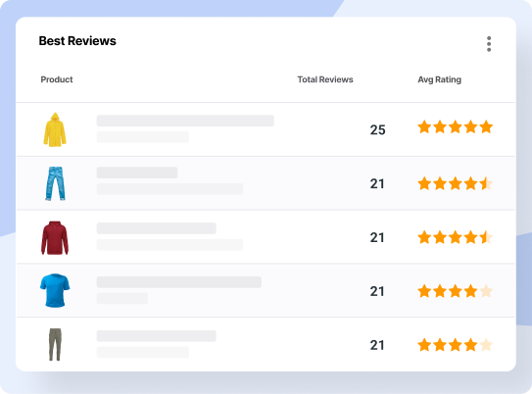Viewport: 532px width, 394px height.
Task: Click the product name placeholder beside red hoodie
Action: 156,228
